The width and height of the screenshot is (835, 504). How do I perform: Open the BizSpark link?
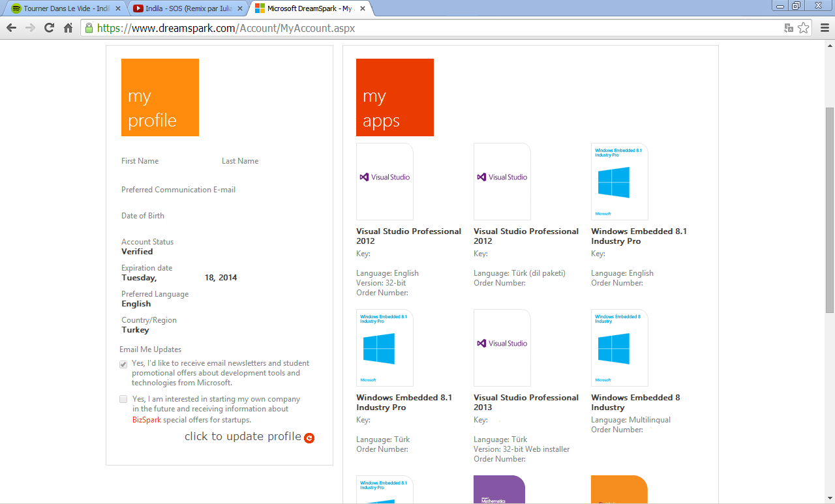tap(147, 420)
